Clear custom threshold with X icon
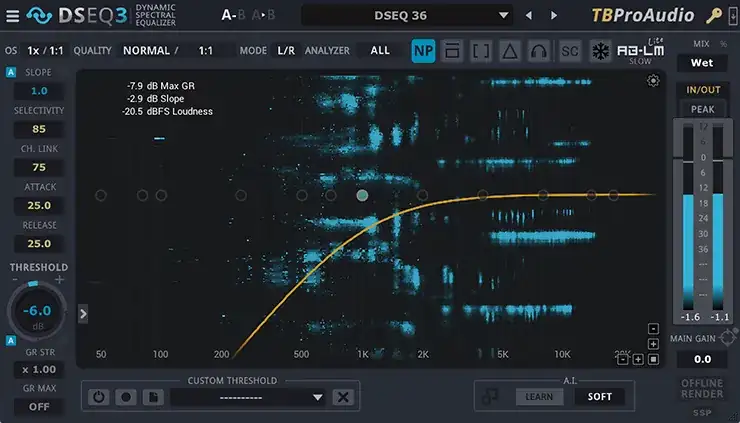The width and height of the screenshot is (740, 423). pyautogui.click(x=343, y=397)
